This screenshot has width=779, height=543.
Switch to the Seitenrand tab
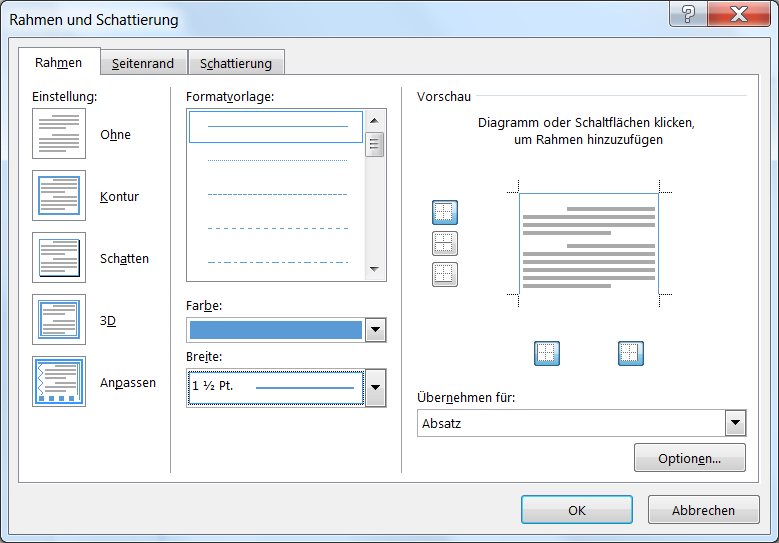(x=143, y=64)
